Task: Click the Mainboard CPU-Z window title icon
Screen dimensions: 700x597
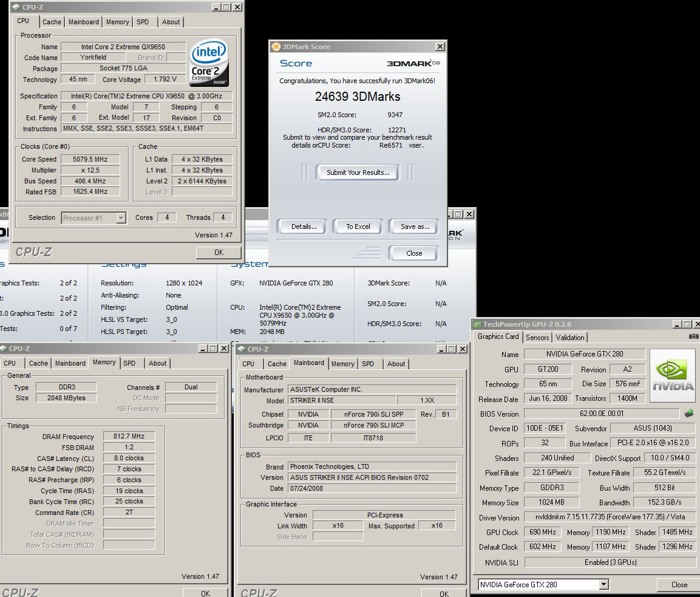Action: click(x=242, y=349)
